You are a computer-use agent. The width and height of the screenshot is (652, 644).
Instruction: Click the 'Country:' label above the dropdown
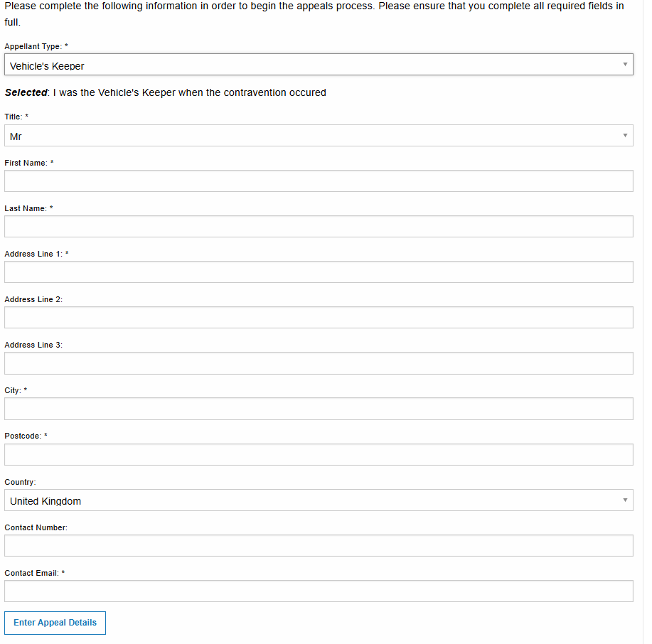[x=20, y=482]
